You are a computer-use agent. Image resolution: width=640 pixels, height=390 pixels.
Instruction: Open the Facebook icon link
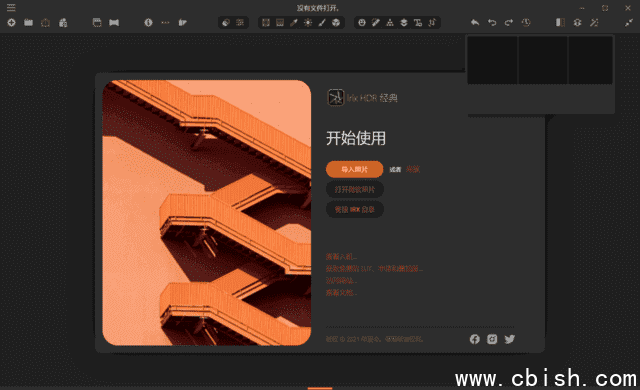474,339
